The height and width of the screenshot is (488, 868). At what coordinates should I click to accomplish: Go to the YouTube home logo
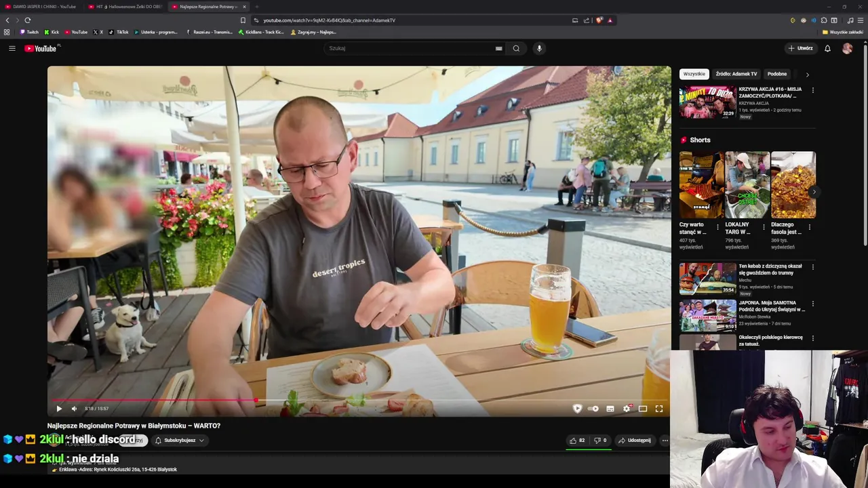click(41, 48)
